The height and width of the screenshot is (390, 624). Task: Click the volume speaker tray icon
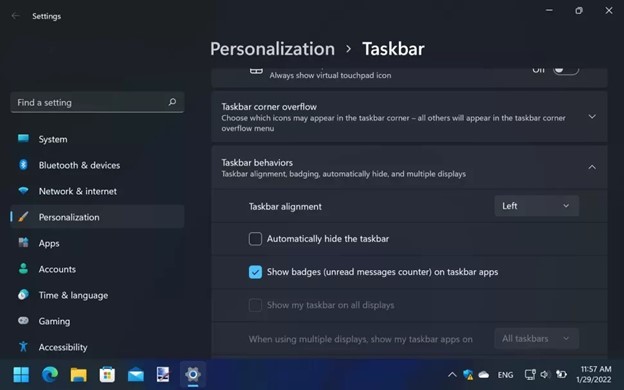[x=545, y=374]
